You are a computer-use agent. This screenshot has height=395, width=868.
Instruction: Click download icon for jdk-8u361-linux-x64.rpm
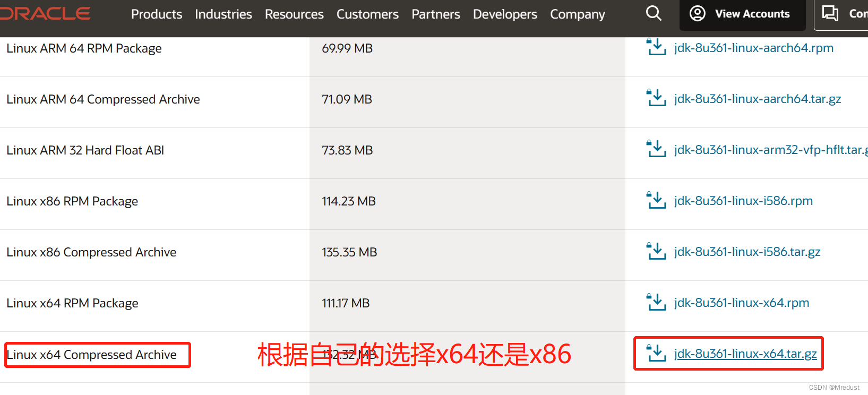pyautogui.click(x=656, y=302)
